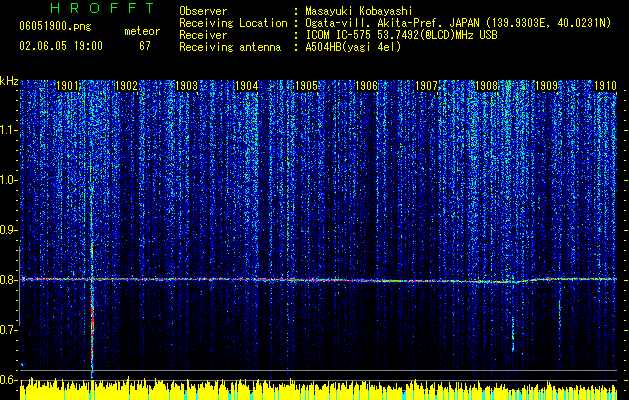Click the Ogata-vill. Akita-Pref. JAPAN coordinates text
This screenshot has width=629, height=400.
(x=458, y=24)
